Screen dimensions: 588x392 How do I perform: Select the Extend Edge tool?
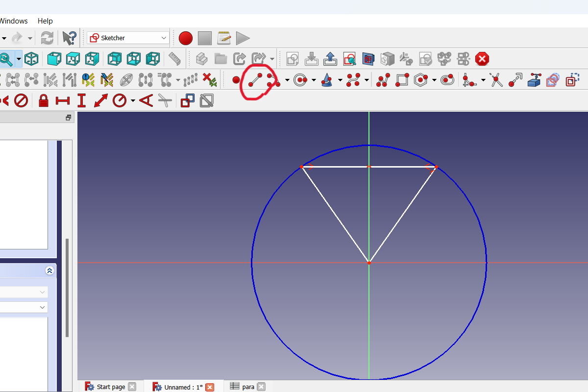pyautogui.click(x=515, y=80)
